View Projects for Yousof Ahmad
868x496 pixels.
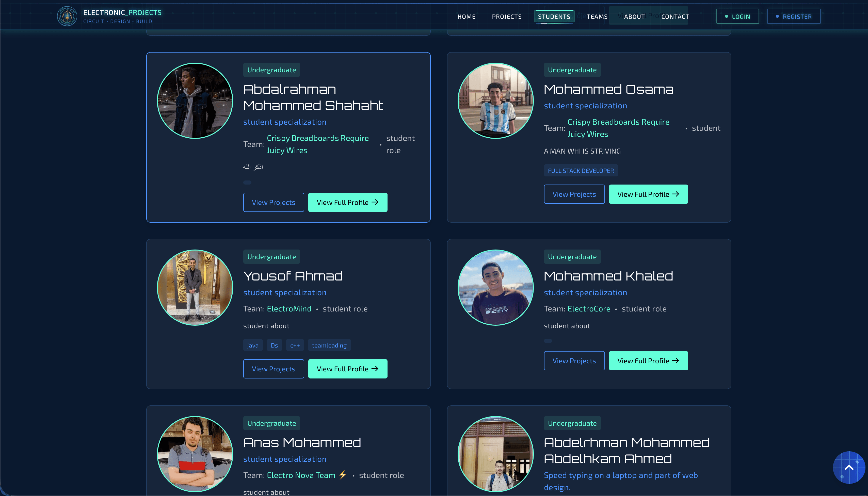click(274, 369)
